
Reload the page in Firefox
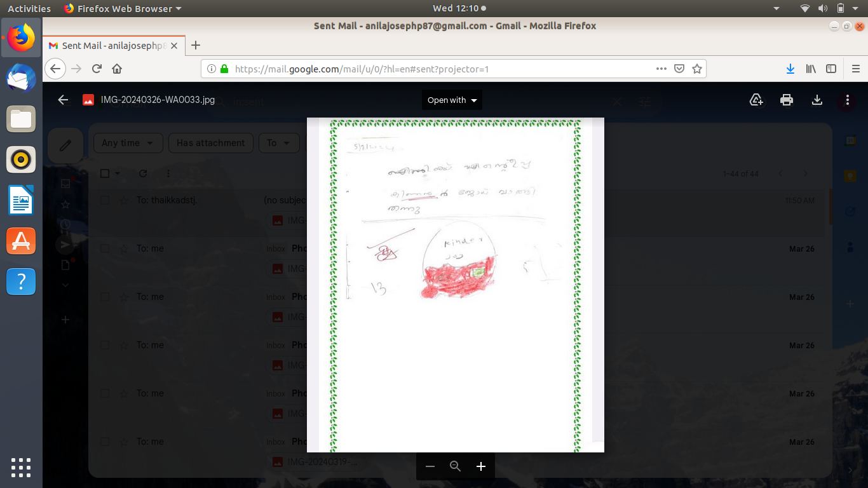(97, 69)
